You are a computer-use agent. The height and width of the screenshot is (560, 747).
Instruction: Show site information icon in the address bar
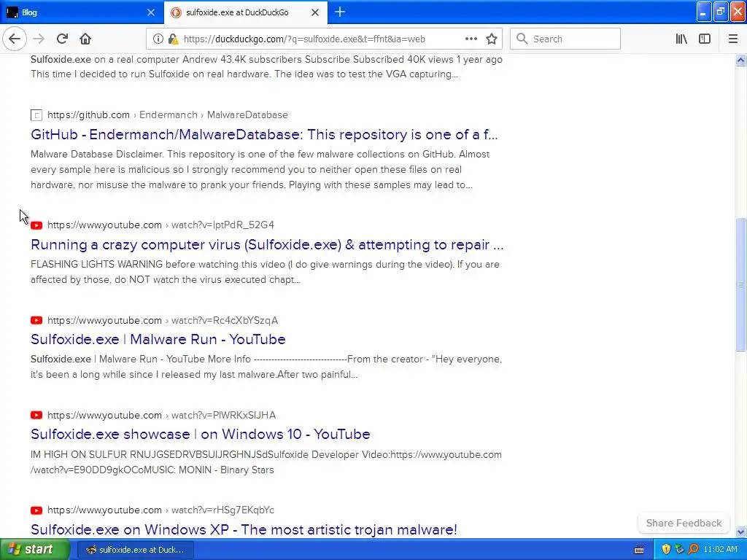158,39
